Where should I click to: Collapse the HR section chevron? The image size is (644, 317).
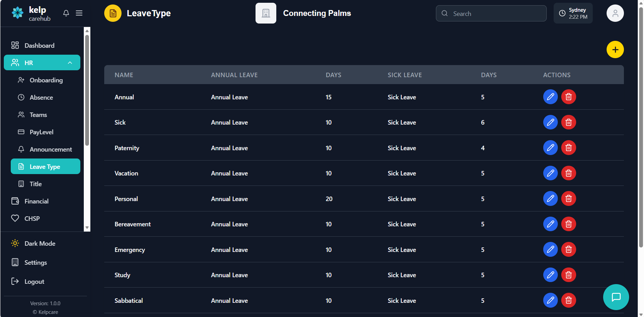70,63
